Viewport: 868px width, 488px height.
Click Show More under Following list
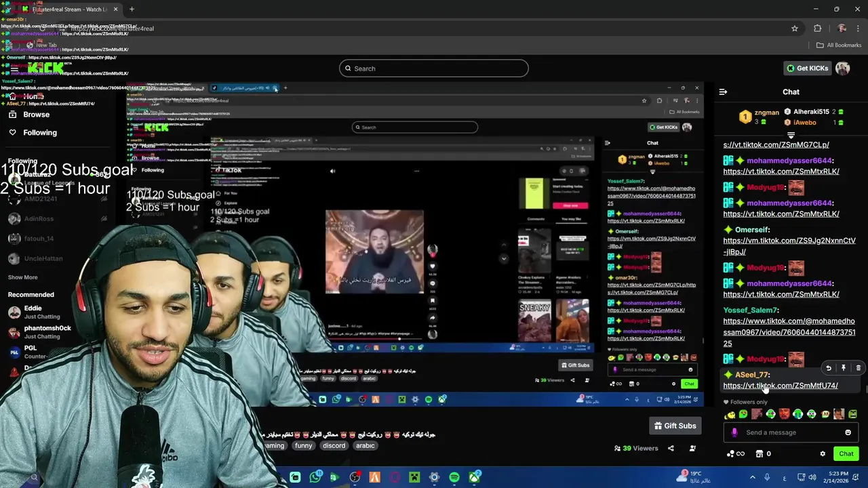[x=22, y=277]
